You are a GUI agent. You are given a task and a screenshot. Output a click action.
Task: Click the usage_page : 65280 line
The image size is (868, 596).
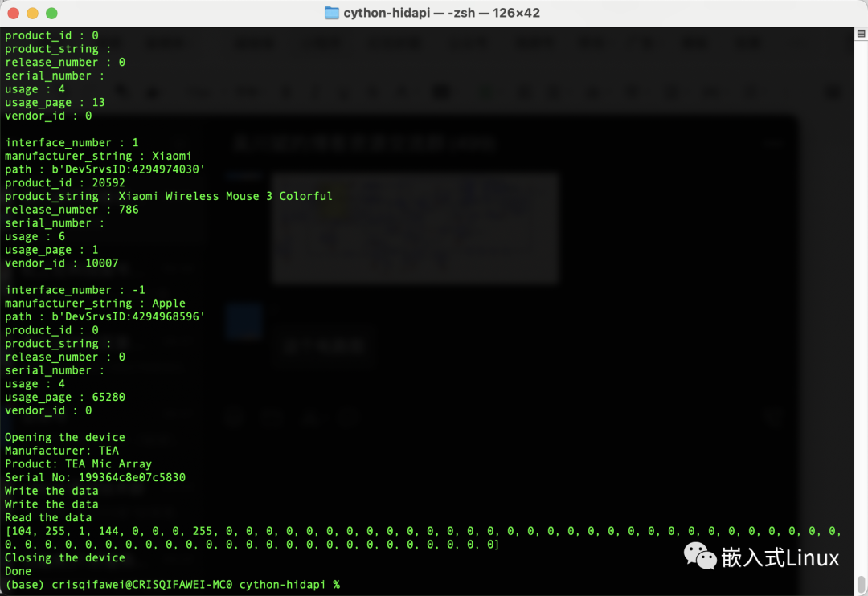pyautogui.click(x=65, y=398)
